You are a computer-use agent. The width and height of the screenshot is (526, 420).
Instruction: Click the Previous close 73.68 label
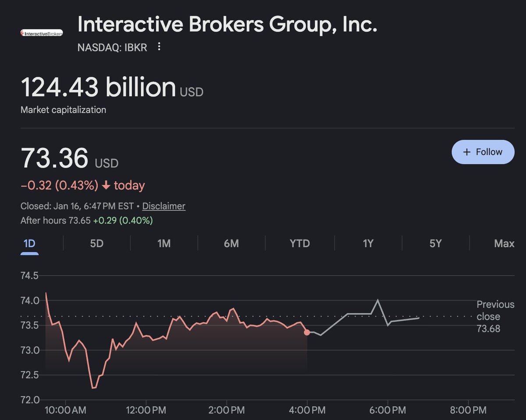click(x=495, y=317)
